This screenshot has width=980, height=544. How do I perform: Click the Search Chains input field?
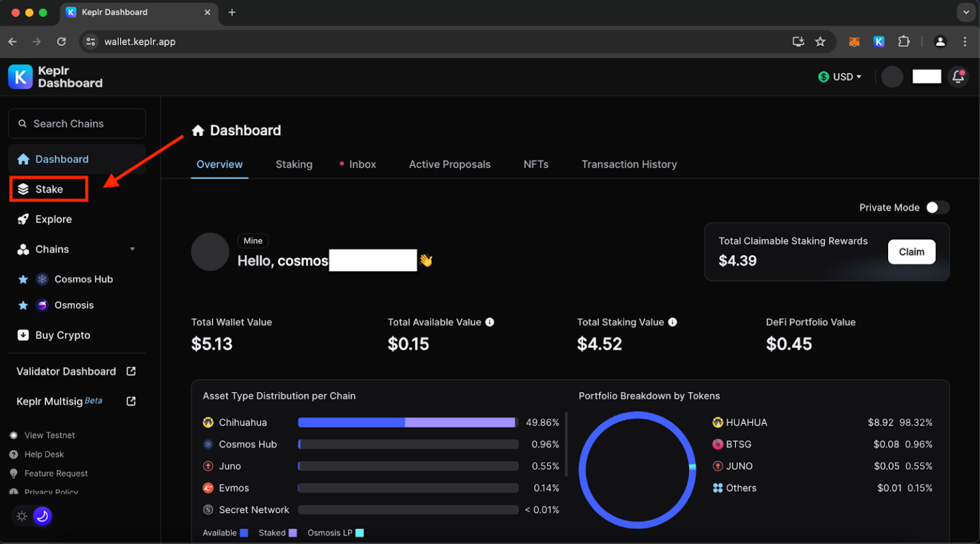(77, 123)
